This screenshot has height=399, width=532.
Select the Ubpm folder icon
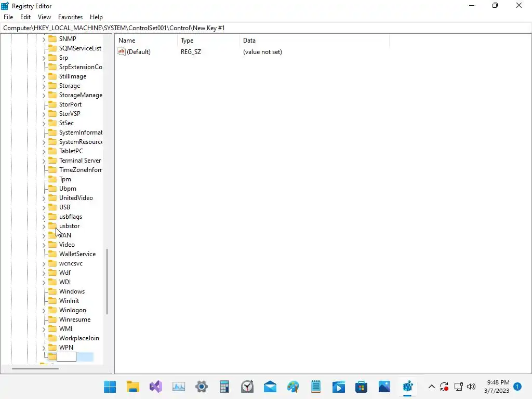(x=52, y=188)
